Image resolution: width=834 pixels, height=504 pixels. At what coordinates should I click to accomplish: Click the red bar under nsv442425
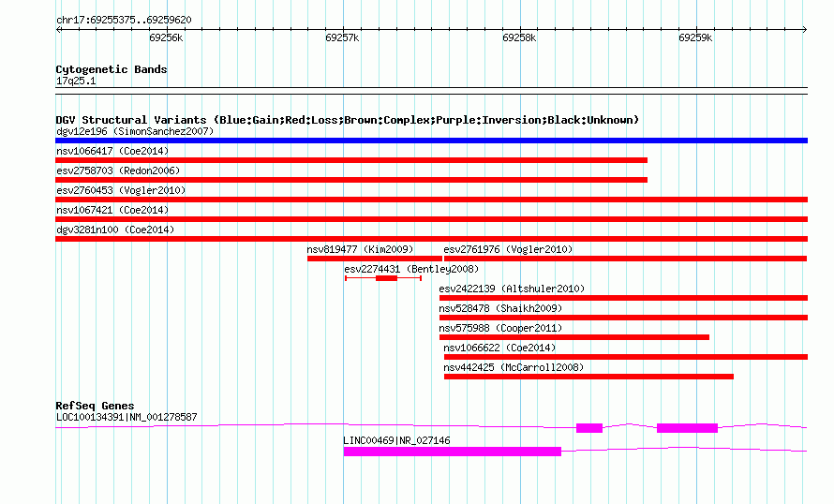click(x=588, y=377)
